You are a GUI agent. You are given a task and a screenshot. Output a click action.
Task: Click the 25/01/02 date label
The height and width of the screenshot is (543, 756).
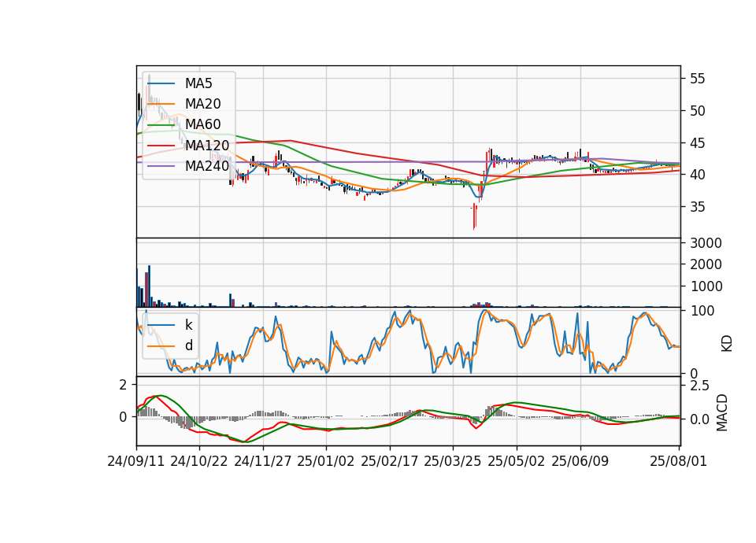click(x=326, y=461)
